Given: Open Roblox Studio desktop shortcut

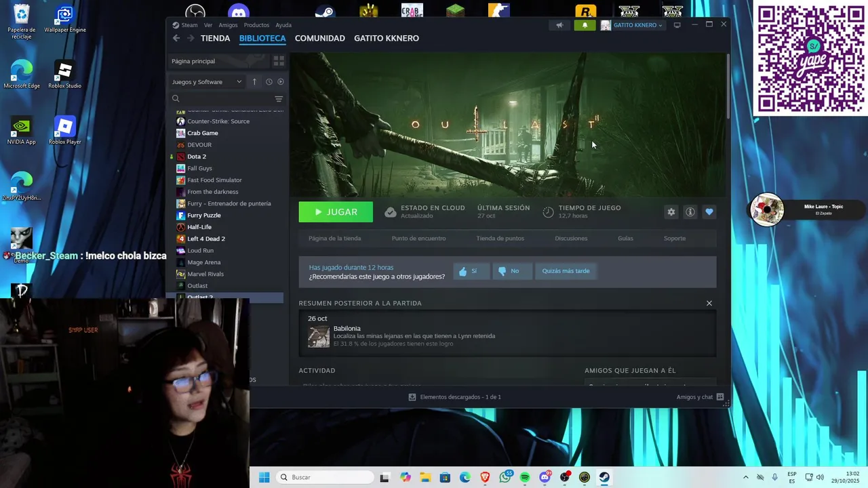Looking at the screenshot, I should (x=65, y=75).
